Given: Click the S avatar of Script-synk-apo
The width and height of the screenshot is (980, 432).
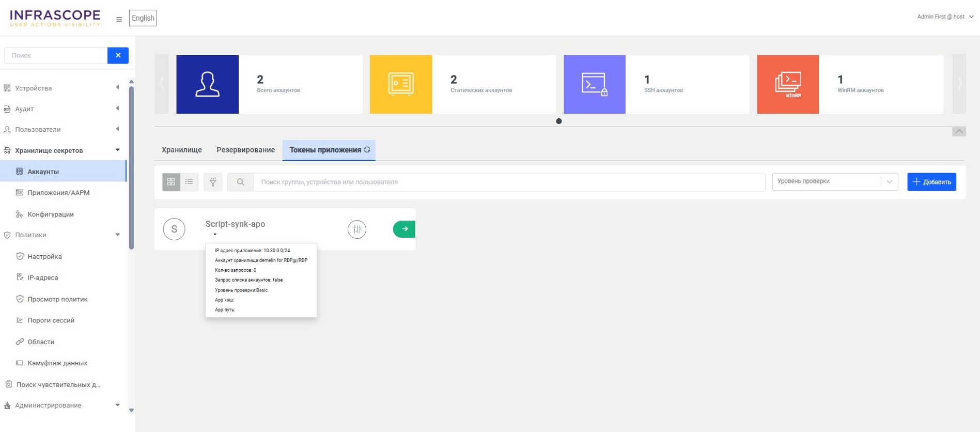Looking at the screenshot, I should pyautogui.click(x=174, y=229).
